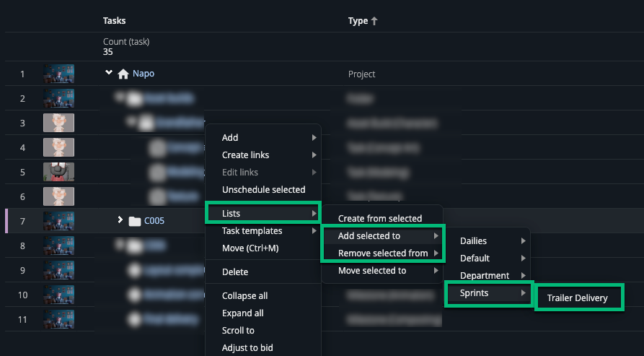Collapse the Napo project row
Viewport: 644px width, 356px height.
(x=109, y=73)
